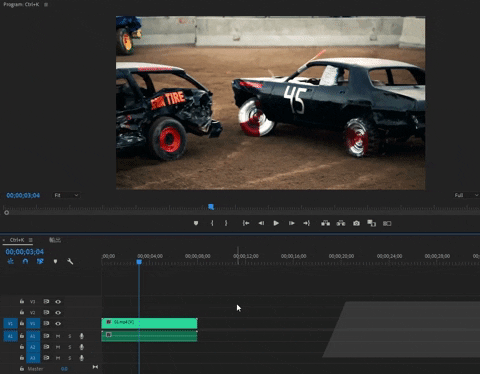480x374 pixels.
Task: Hide video track V3 output
Action: (58, 302)
